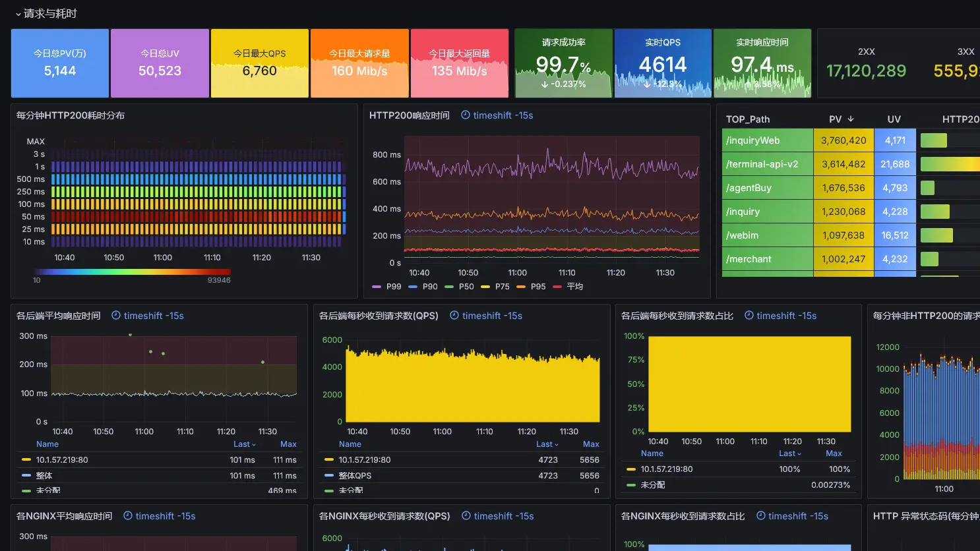
Task: Open the /agentBuy path cell
Action: pyautogui.click(x=768, y=188)
